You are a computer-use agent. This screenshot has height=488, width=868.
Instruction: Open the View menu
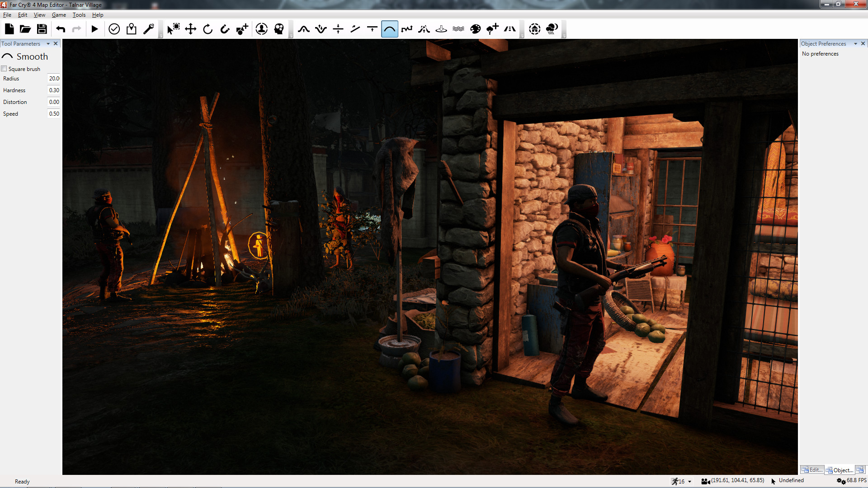(x=39, y=15)
